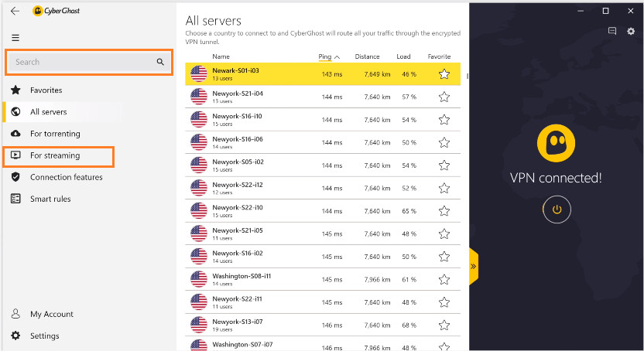Open Settings in the sidebar
The image size is (644, 351).
point(44,336)
